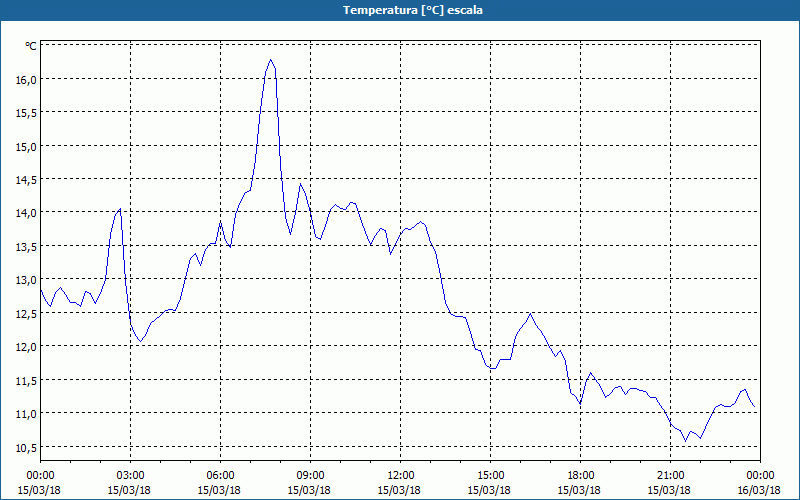Click the 13,5 y-axis label
The width and height of the screenshot is (800, 500).
[26, 246]
